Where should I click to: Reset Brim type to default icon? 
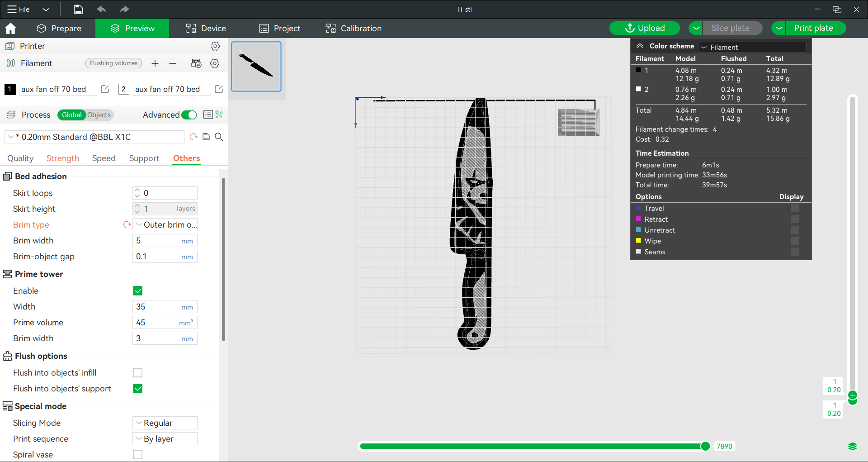pyautogui.click(x=127, y=224)
